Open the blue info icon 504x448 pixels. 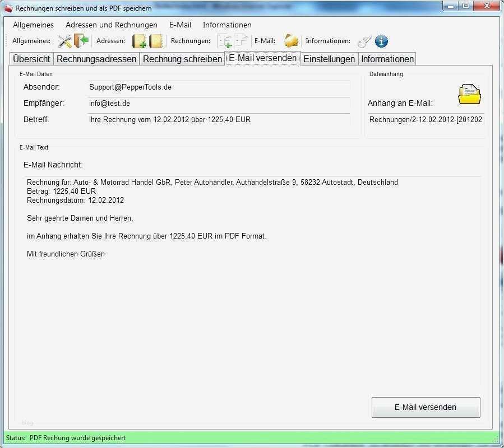(x=381, y=41)
